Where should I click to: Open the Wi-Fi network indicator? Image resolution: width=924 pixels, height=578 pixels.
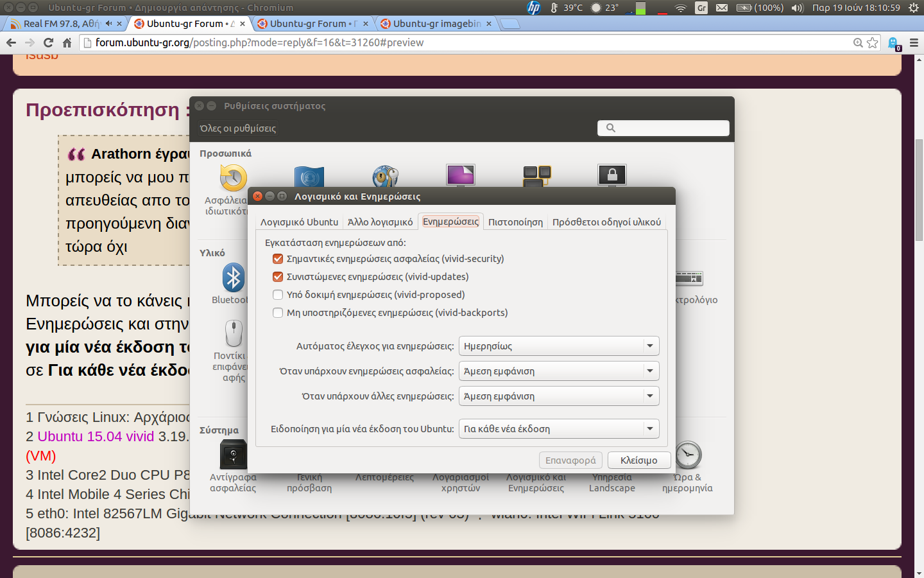pos(681,8)
